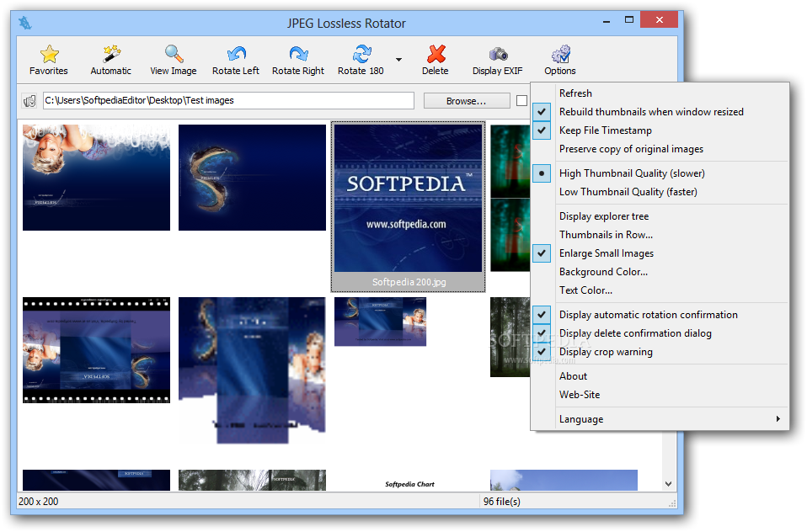This screenshot has height=532, width=807.
Task: Rotate the image left
Action: [x=236, y=60]
